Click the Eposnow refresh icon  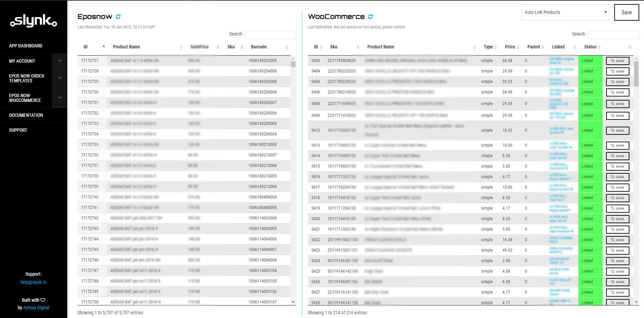click(x=118, y=17)
